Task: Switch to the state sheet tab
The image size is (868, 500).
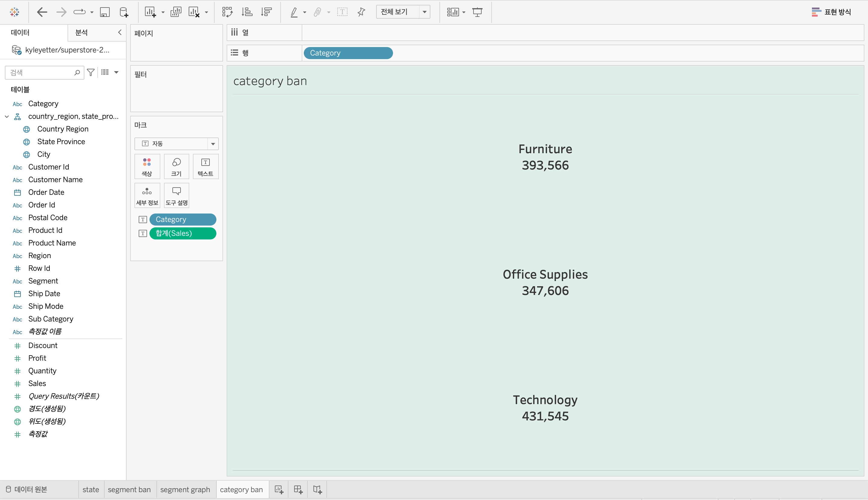Action: (91, 490)
